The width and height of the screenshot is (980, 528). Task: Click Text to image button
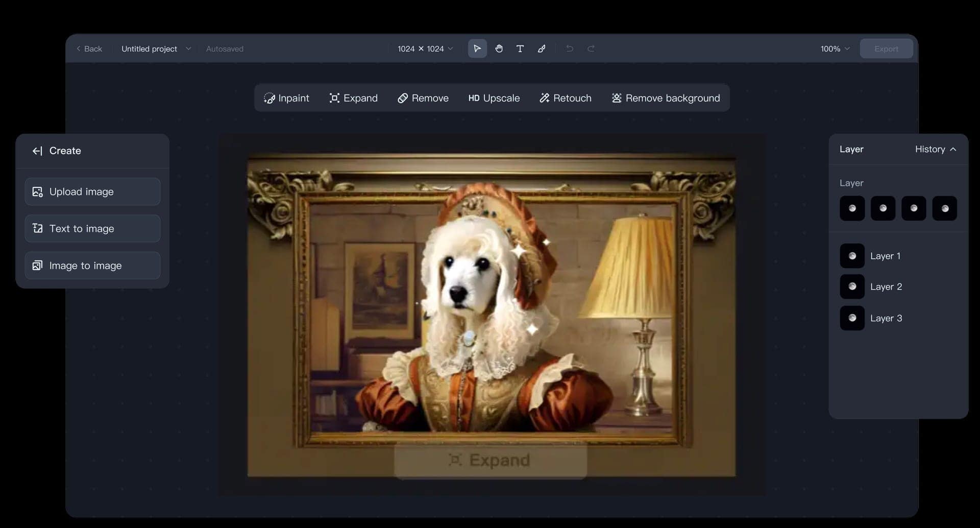click(x=92, y=228)
